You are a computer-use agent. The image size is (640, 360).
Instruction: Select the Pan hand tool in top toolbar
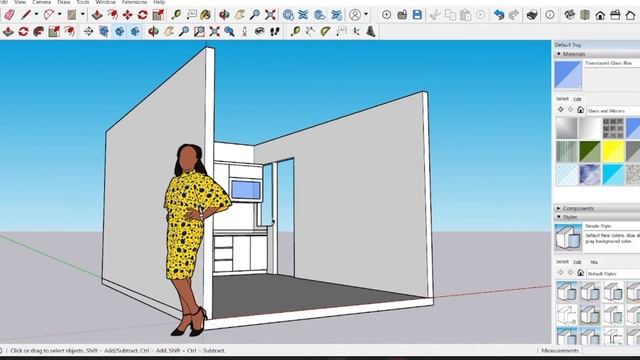[240, 15]
